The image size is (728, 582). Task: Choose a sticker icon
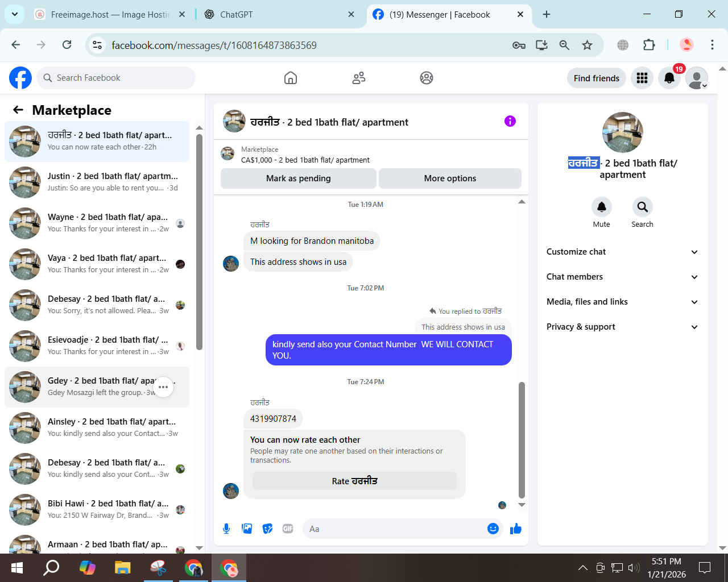(267, 529)
